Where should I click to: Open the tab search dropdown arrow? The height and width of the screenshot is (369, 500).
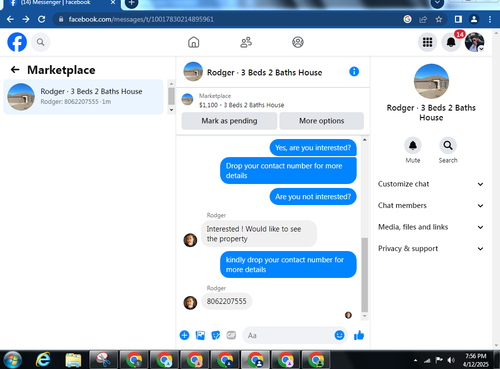point(437,3)
